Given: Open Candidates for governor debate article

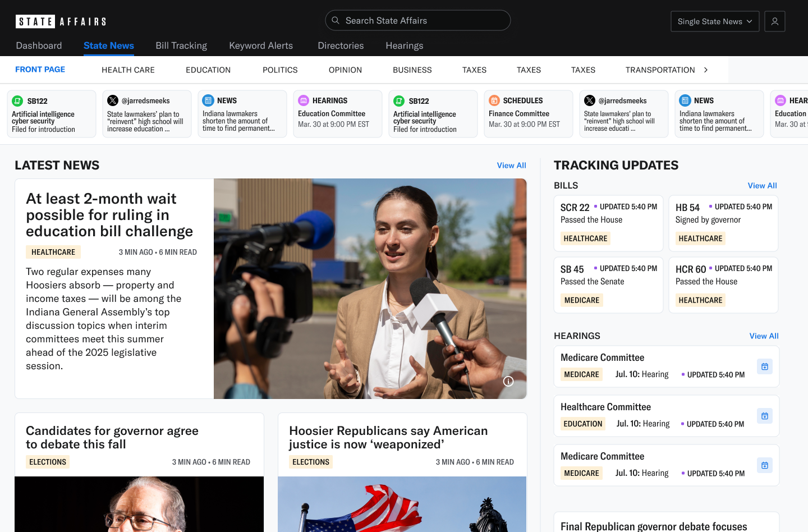Looking at the screenshot, I should coord(112,437).
